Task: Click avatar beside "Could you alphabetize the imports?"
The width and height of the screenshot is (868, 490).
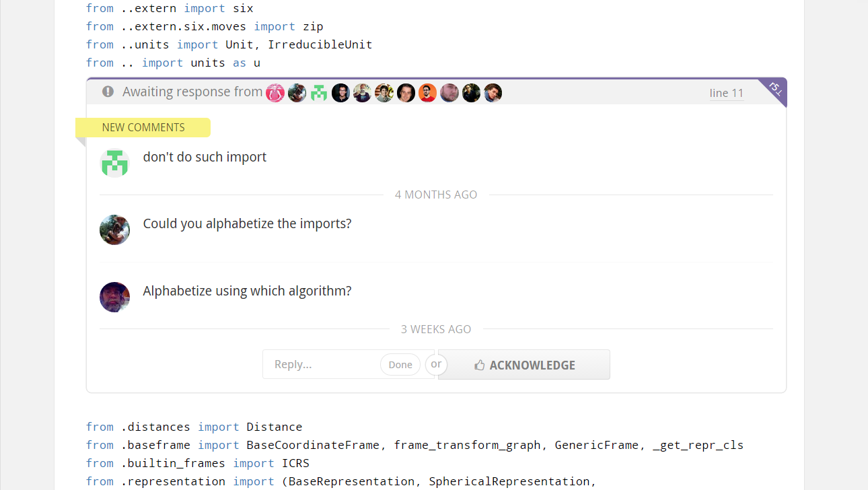Action: [114, 230]
